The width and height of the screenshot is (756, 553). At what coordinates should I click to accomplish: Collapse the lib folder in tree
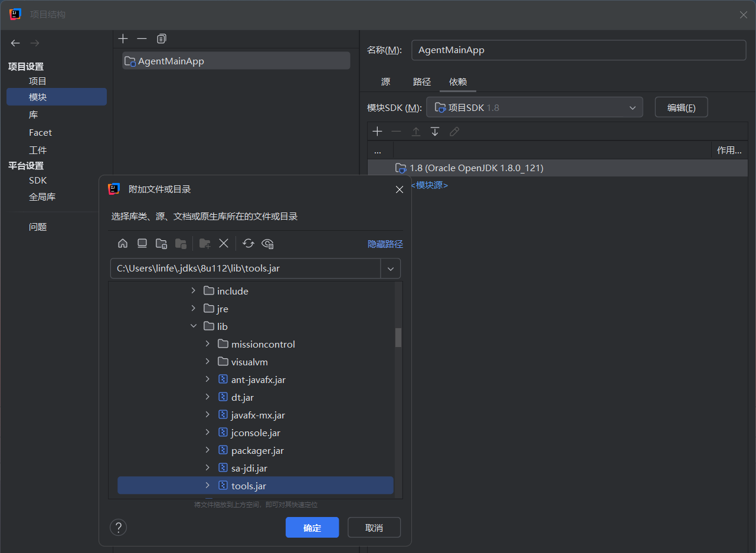[x=194, y=326]
